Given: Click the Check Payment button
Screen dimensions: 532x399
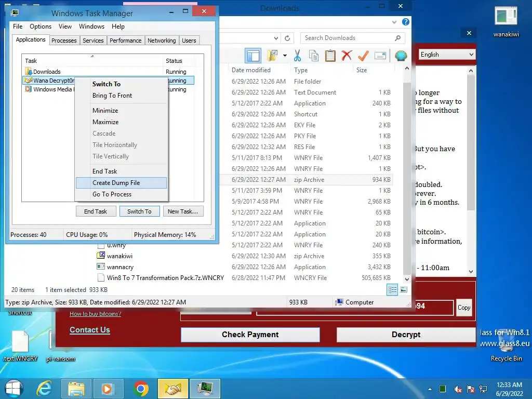Looking at the screenshot, I should [x=250, y=335].
